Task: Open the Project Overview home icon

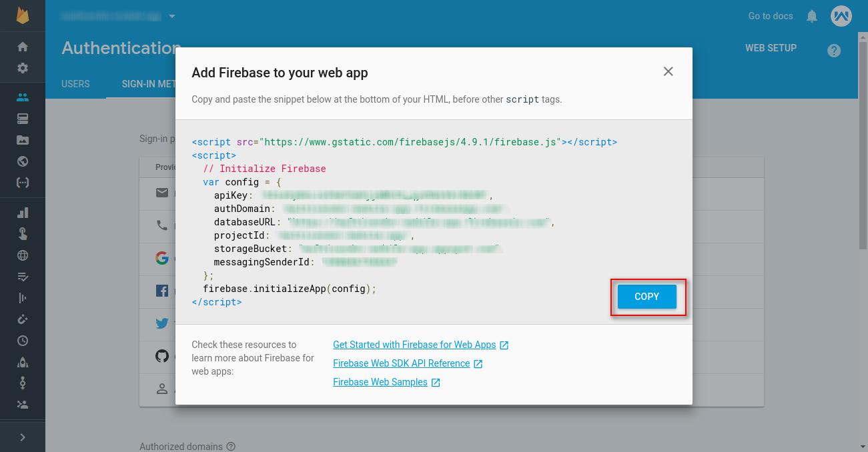Action: 23,47
